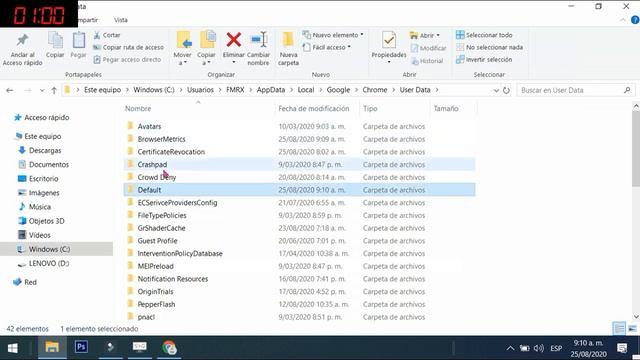This screenshot has height=360, width=640.
Task: Go back with the left arrow
Action: tap(10, 90)
